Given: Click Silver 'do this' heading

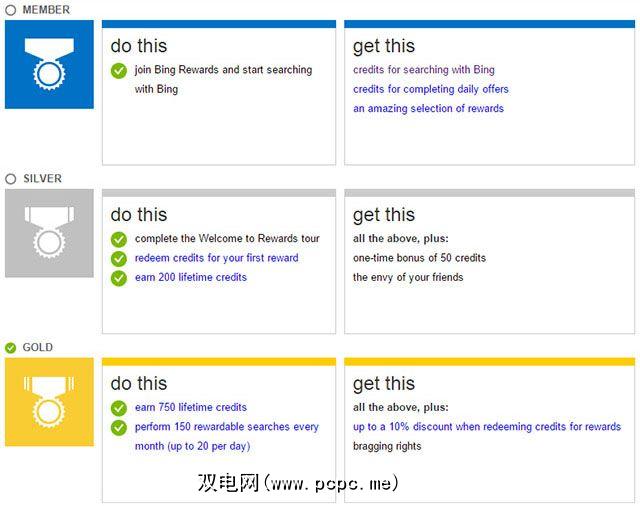Looking at the screenshot, I should coord(139,215).
